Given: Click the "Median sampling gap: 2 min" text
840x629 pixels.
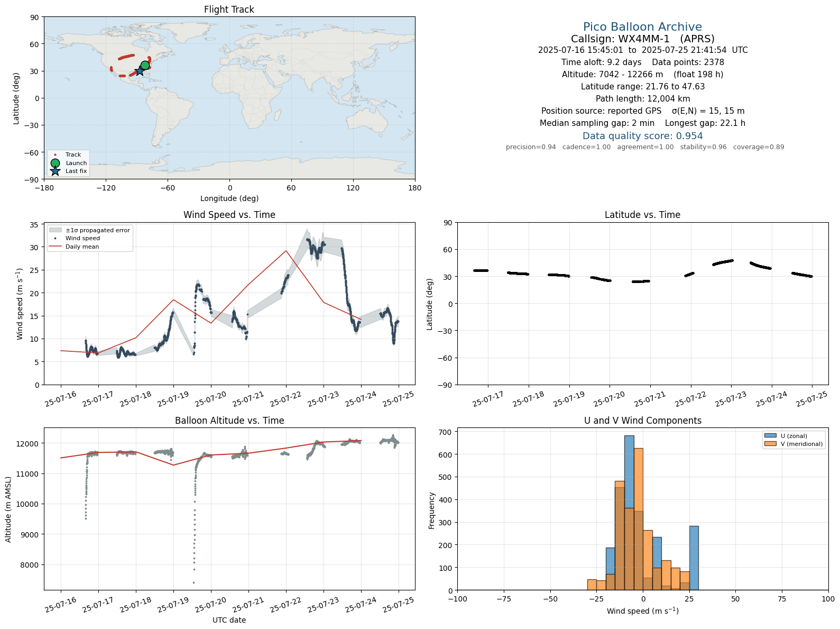Looking at the screenshot, I should 597,123.
